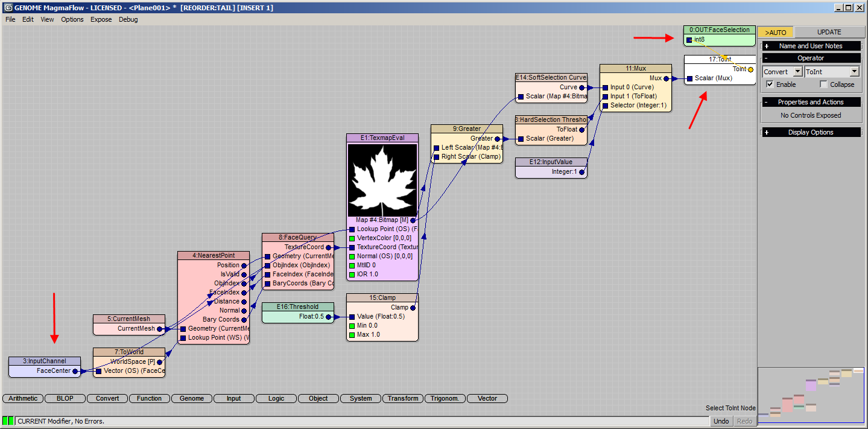Viewport: 868px width, 429px height.
Task: Select the Scalar (Mux) input socket on ToInt
Action: click(689, 78)
